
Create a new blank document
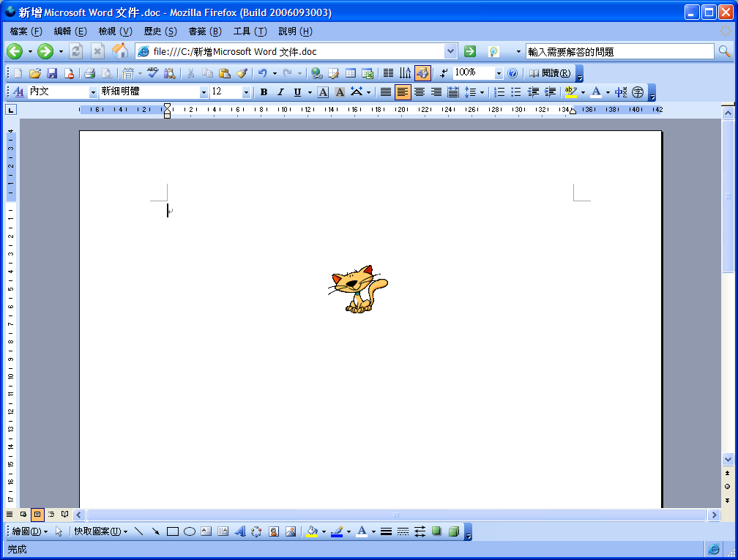(x=18, y=73)
